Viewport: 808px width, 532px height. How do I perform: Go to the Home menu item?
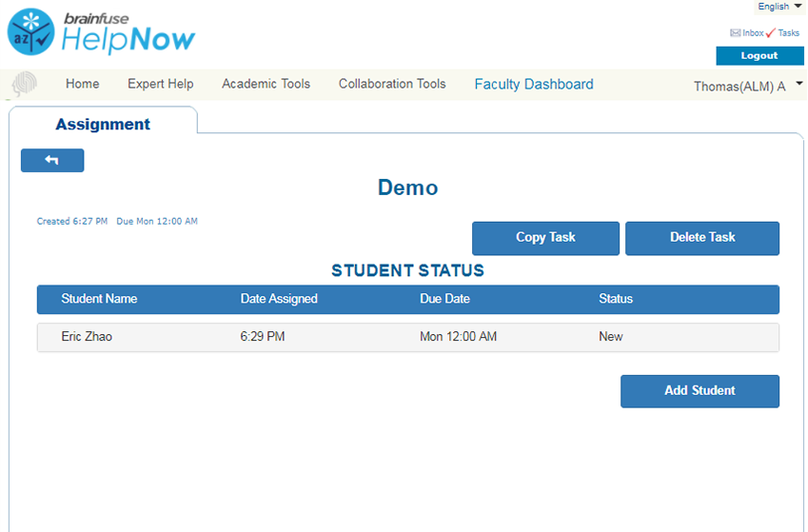(x=82, y=84)
